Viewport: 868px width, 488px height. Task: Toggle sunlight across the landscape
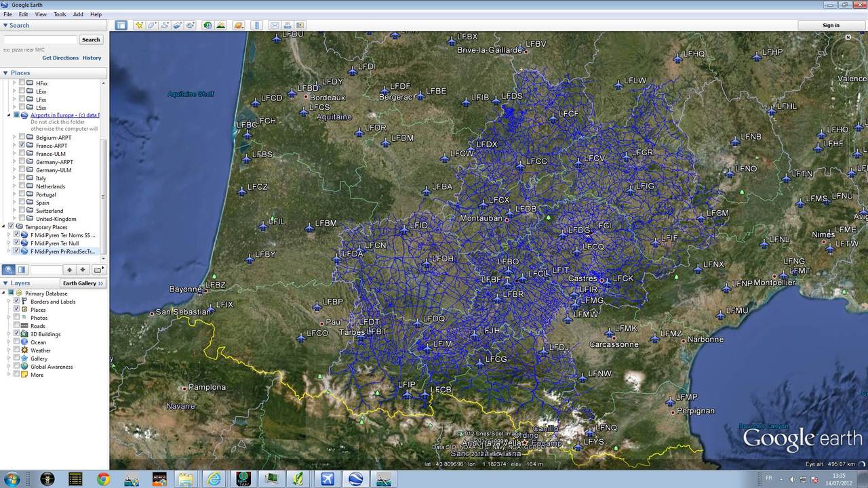tap(220, 25)
